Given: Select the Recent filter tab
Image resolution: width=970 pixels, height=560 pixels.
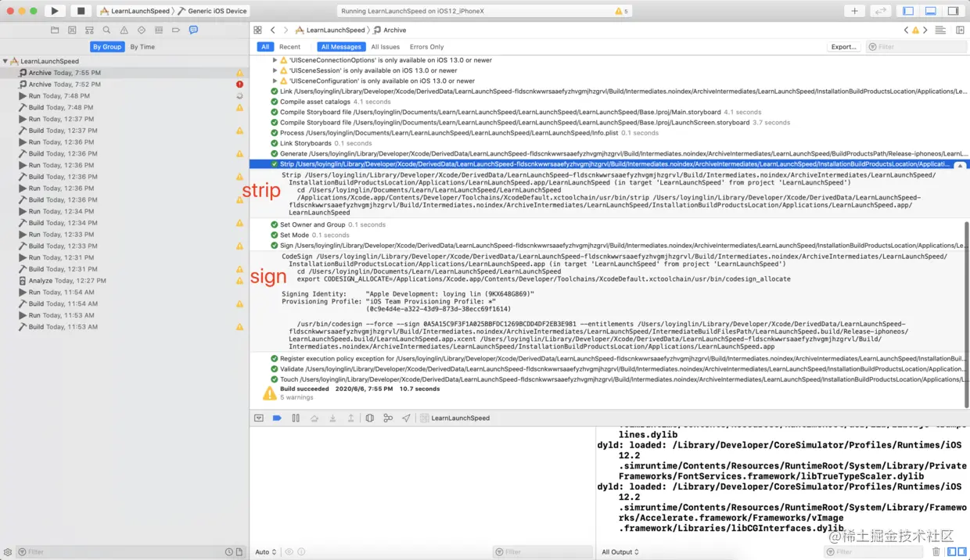Looking at the screenshot, I should 290,47.
